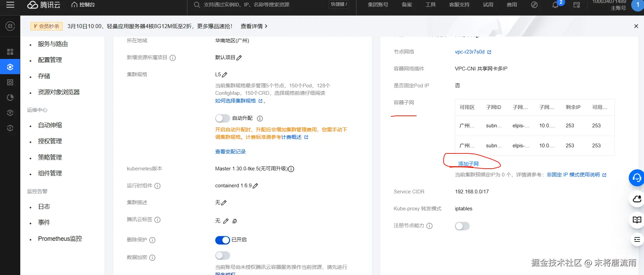
Task: Show info icon for 注册节点能力
Action: tap(429, 226)
